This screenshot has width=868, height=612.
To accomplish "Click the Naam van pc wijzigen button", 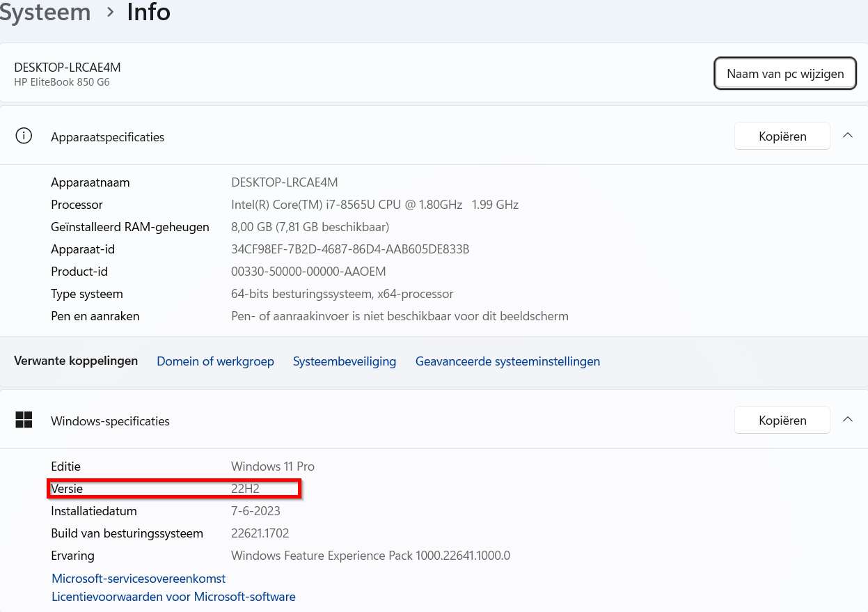I will [785, 74].
